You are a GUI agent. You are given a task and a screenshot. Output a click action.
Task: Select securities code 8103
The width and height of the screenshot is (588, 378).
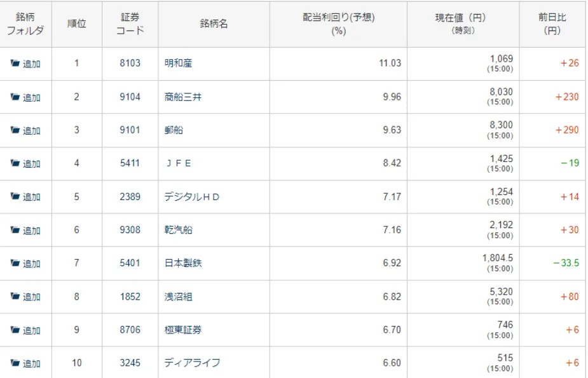tap(130, 63)
